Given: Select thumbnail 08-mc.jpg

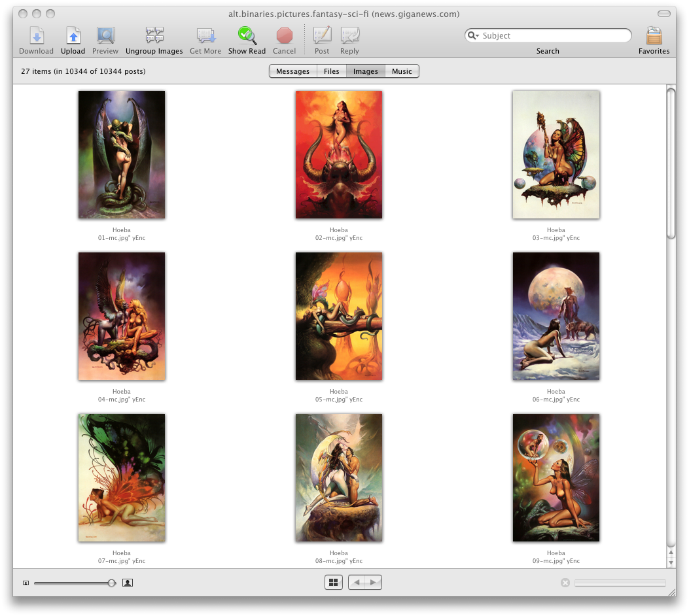Looking at the screenshot, I should click(x=339, y=478).
